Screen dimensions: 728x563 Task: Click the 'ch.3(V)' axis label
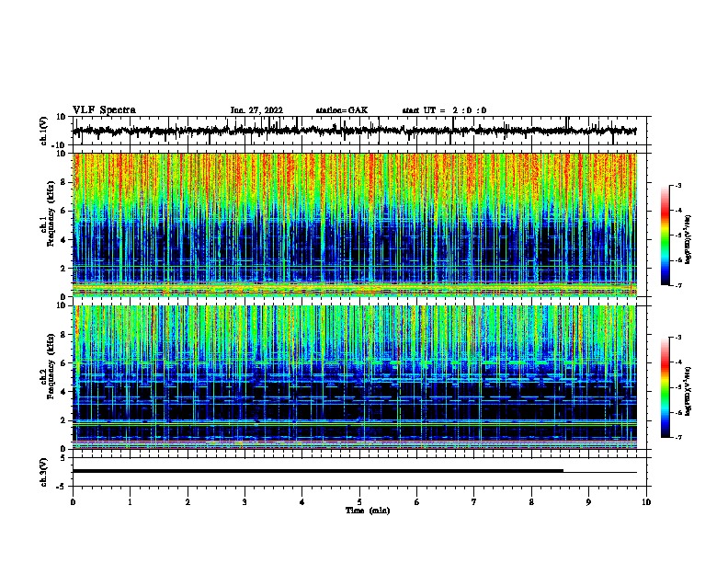[44, 472]
